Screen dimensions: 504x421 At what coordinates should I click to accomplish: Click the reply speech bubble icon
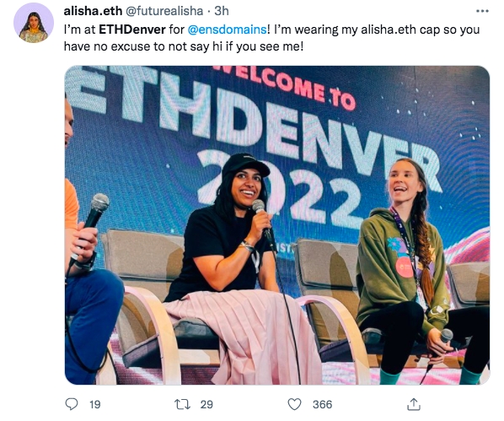72,404
